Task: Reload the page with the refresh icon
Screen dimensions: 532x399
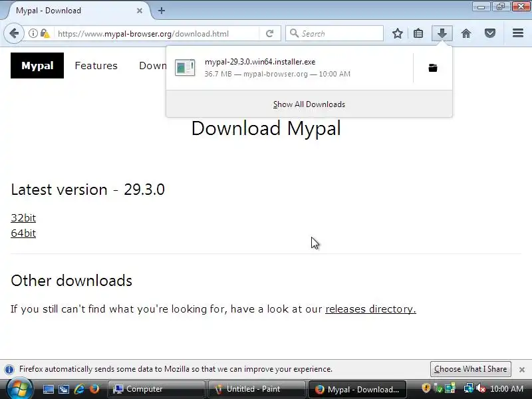Action: (x=270, y=33)
